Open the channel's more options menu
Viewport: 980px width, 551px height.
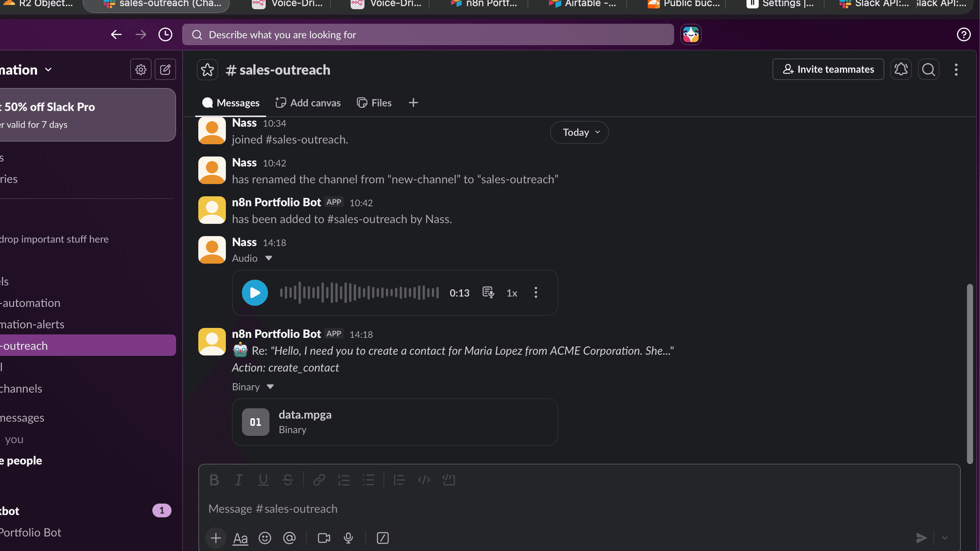(956, 69)
